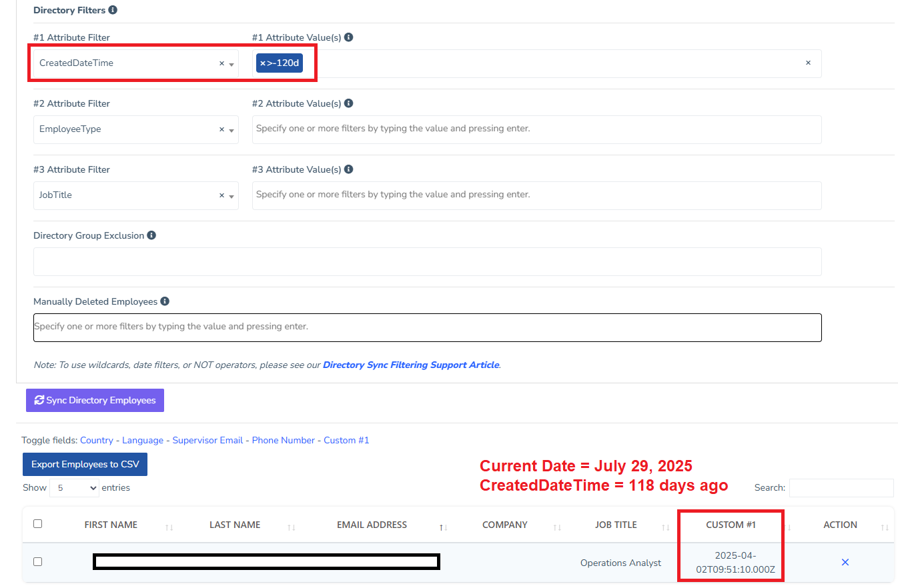Click the employee Search input field

pyautogui.click(x=841, y=488)
